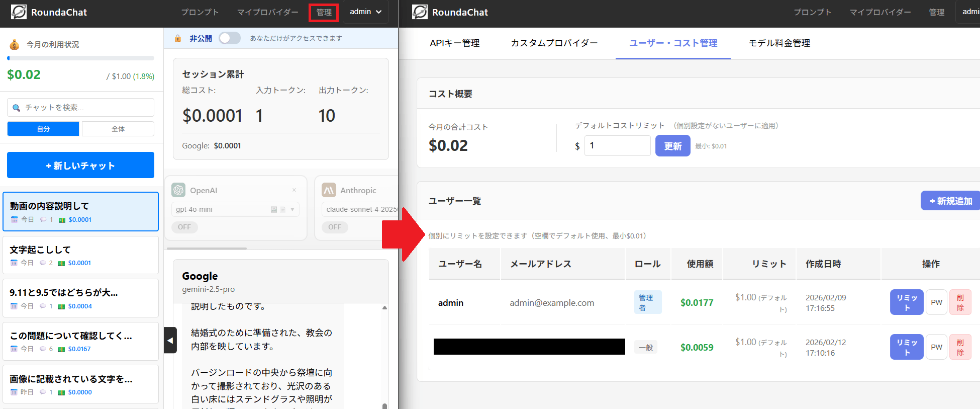This screenshot has height=409, width=980.
Task: Click PW button for admin user
Action: pyautogui.click(x=937, y=302)
